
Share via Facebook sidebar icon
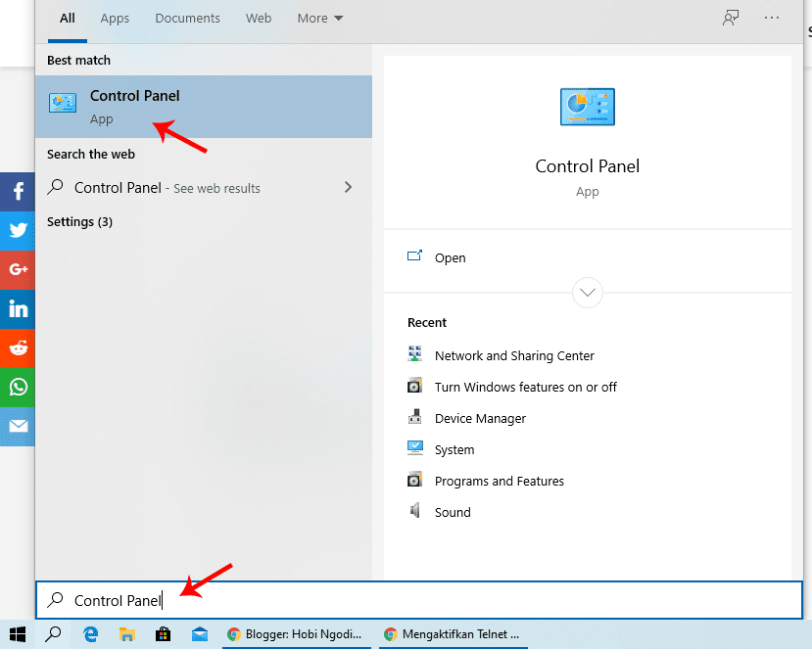tap(18, 192)
